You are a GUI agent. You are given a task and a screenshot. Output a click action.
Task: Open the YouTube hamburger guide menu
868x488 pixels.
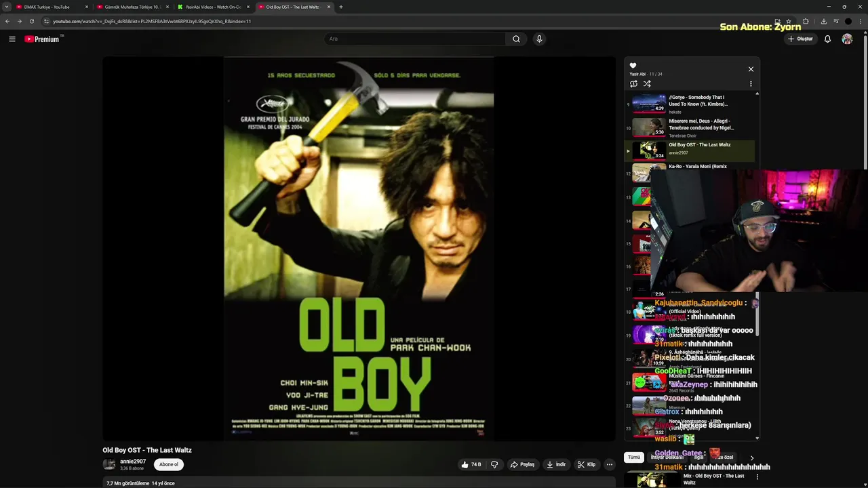coord(12,39)
